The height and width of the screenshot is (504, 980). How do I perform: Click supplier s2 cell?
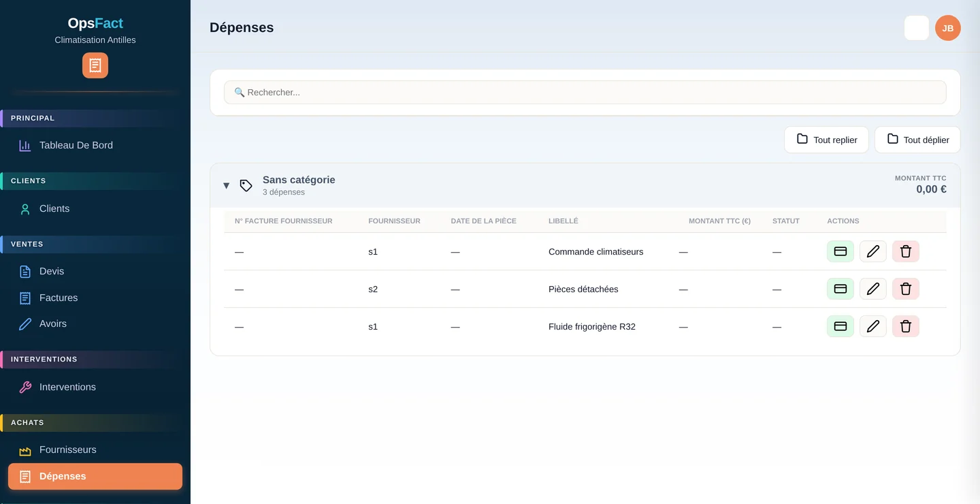click(x=373, y=289)
